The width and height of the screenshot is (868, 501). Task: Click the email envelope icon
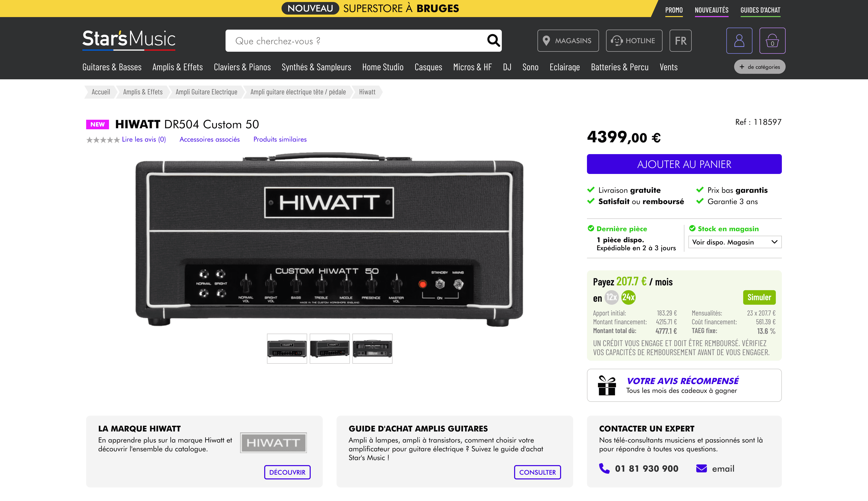701,468
